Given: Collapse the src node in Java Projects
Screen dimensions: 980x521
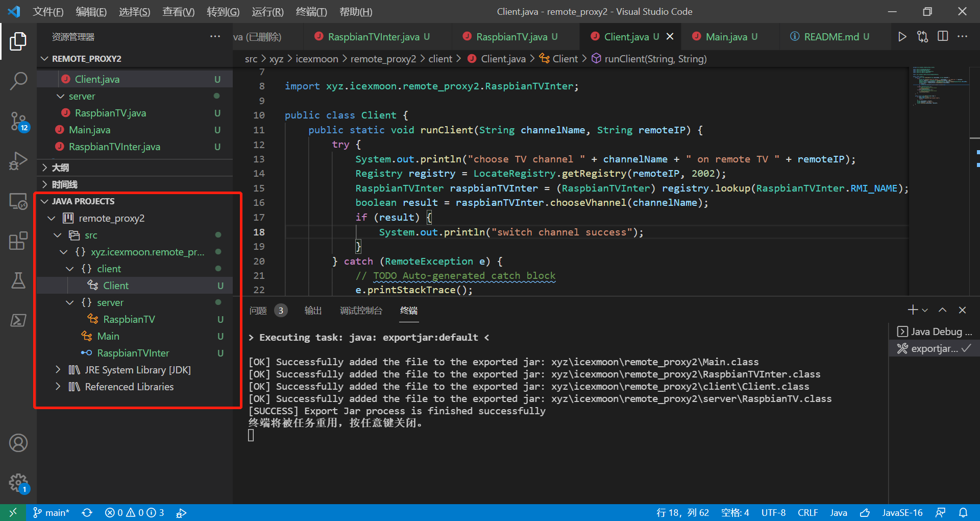Looking at the screenshot, I should click(58, 235).
